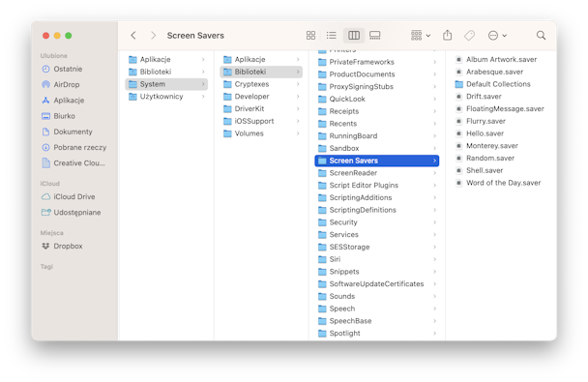Select the iOSSupport folder

point(261,122)
